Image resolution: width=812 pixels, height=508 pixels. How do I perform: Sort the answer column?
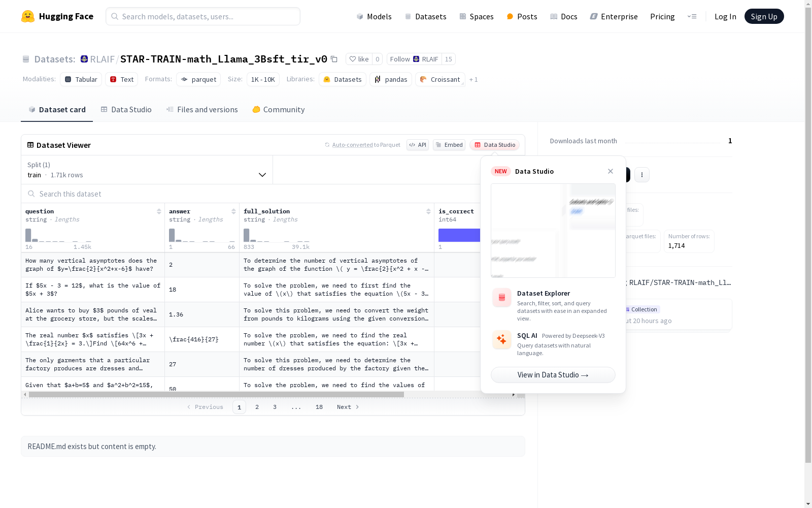tap(233, 211)
